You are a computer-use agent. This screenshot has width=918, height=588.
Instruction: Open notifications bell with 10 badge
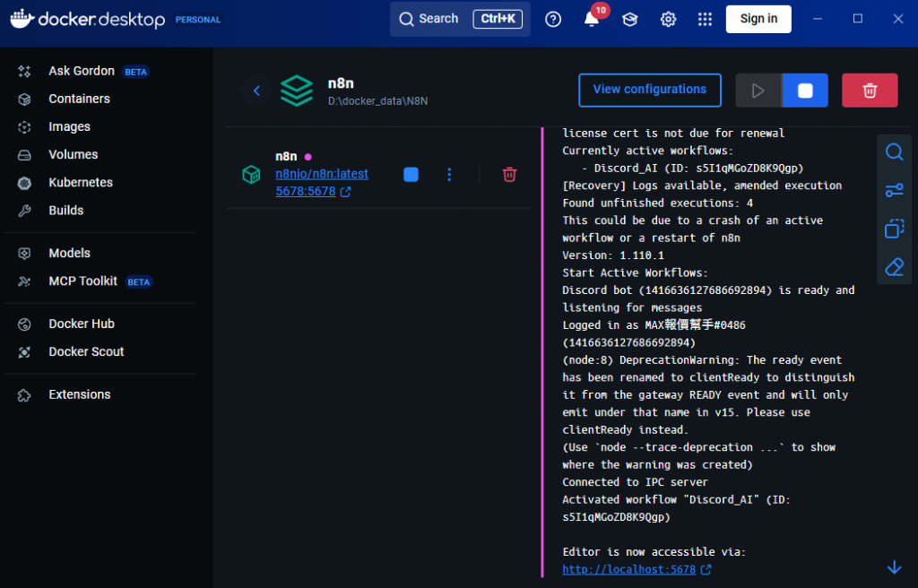click(x=593, y=19)
